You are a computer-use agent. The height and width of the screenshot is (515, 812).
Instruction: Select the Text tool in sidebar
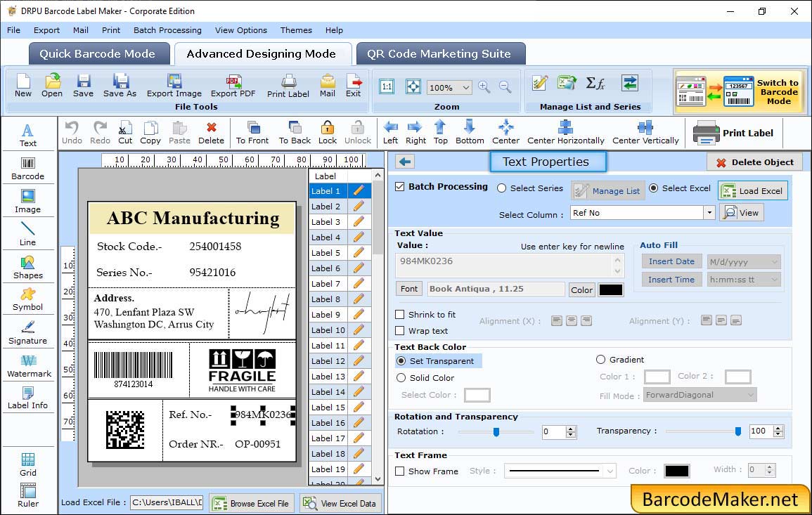[28, 135]
